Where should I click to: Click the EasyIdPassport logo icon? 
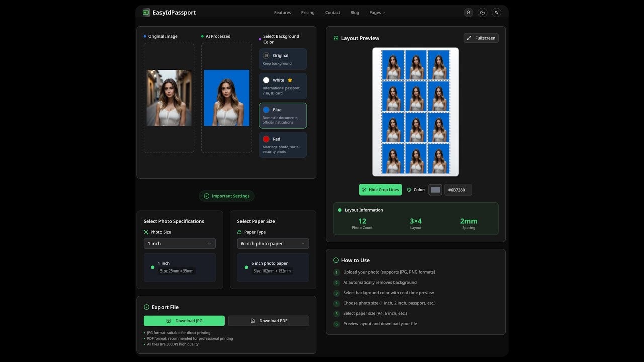tap(145, 12)
